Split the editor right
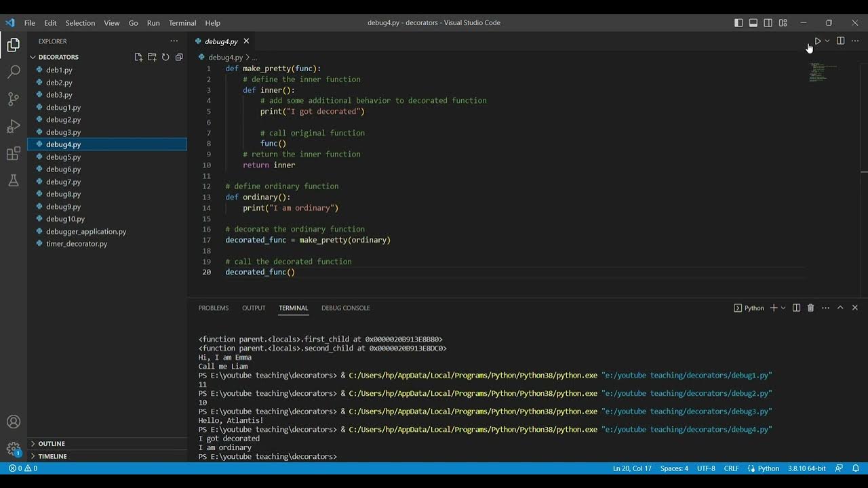This screenshot has height=488, width=868. pyautogui.click(x=840, y=41)
